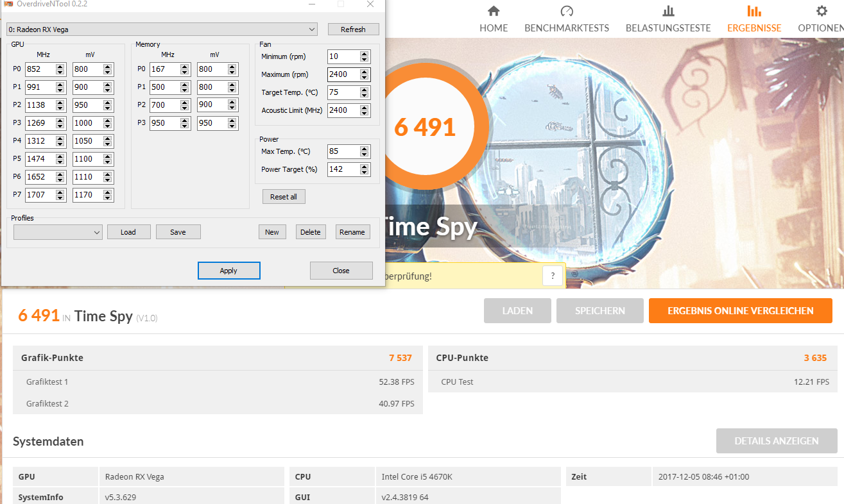Click SystemInfo version v5.3.629

coord(121,497)
